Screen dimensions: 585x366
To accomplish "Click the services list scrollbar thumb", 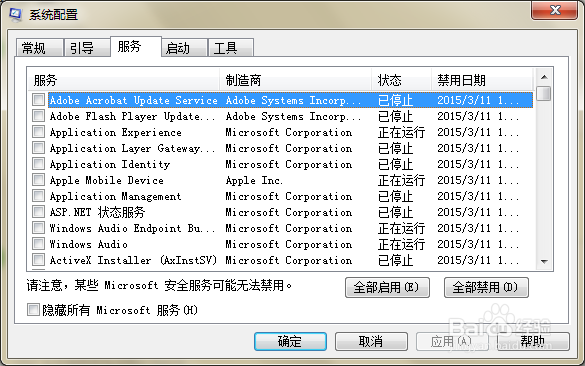I will [x=544, y=93].
